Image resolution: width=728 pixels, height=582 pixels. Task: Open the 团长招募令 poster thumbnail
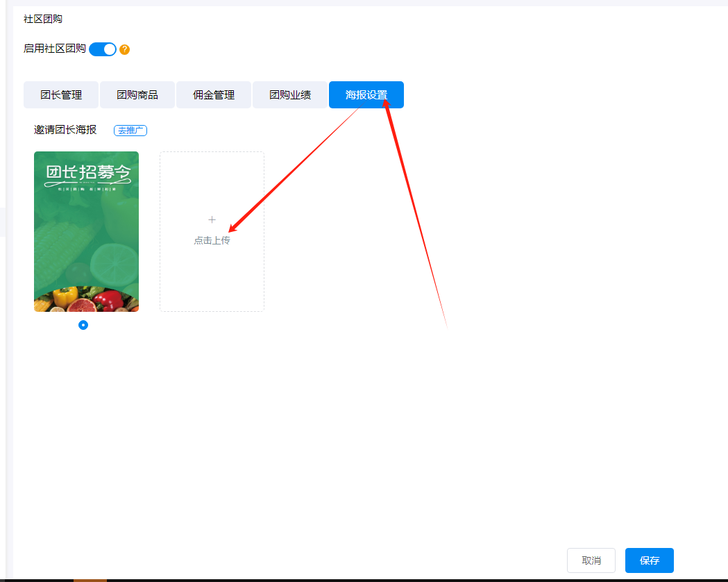[86, 231]
